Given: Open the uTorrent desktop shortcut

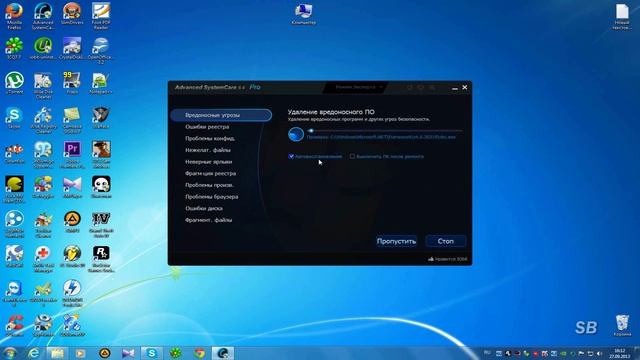Looking at the screenshot, I should coord(14,83).
